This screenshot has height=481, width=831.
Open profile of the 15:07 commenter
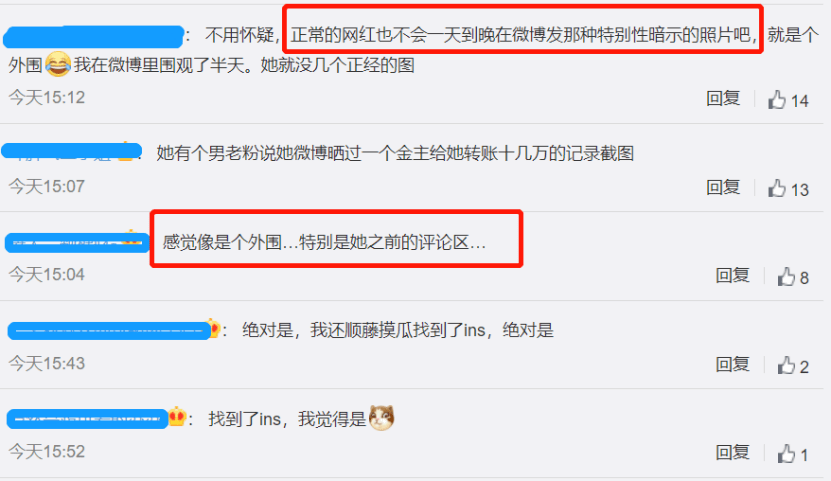(72, 151)
